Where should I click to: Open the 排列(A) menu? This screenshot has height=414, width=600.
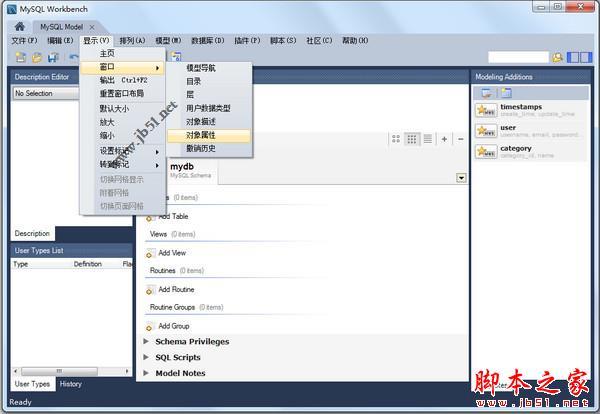tap(132, 41)
